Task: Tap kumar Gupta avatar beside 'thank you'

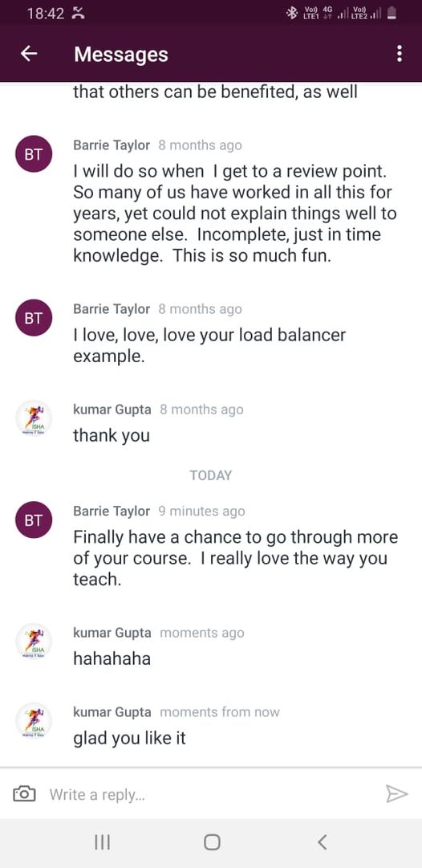Action: click(33, 418)
